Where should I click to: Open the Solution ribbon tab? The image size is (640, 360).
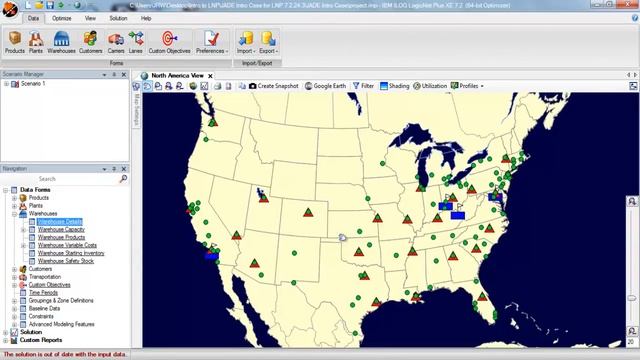click(118, 18)
